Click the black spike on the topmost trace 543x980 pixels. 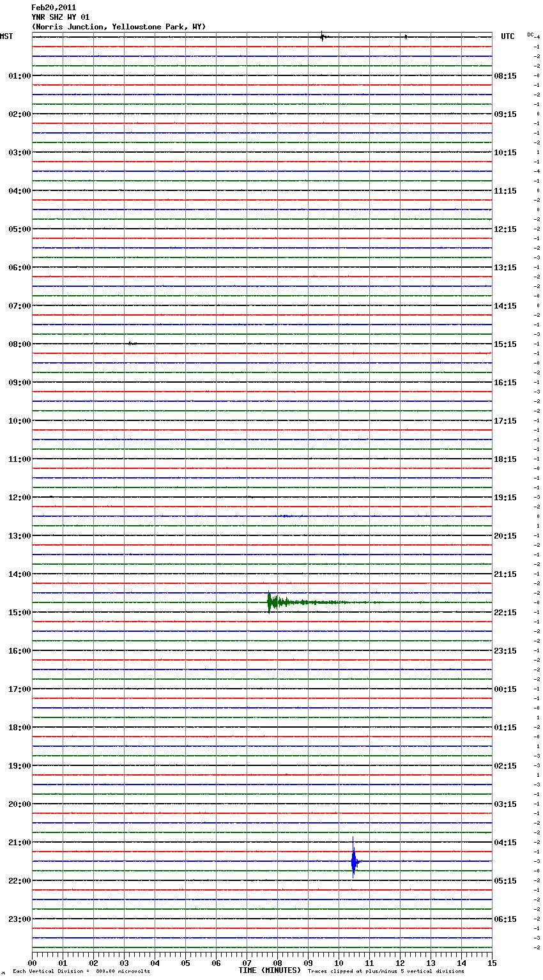coord(323,36)
